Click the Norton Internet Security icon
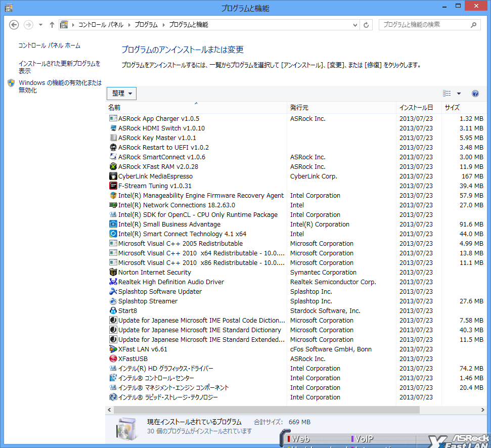Screen dimensions: 491x448 coord(113,273)
